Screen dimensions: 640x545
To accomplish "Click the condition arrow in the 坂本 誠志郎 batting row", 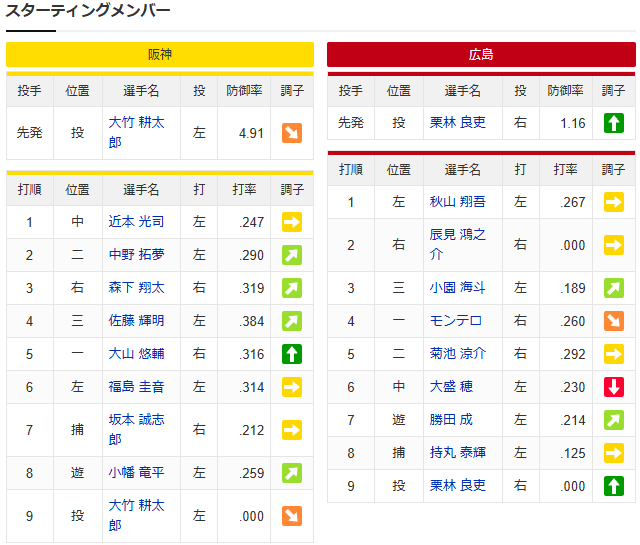I will click(292, 430).
